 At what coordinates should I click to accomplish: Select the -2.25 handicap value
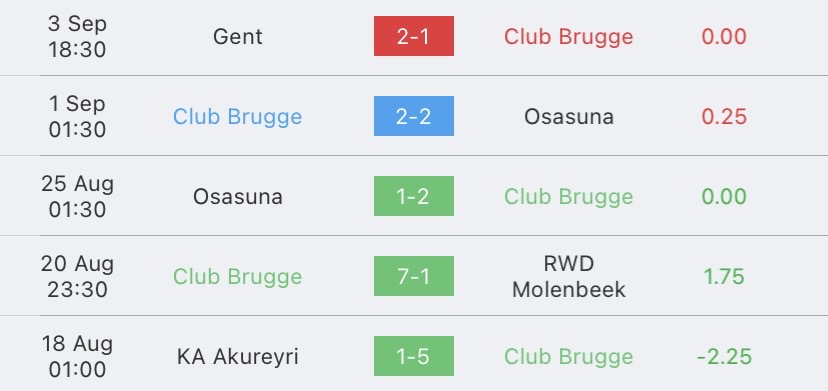[724, 357]
